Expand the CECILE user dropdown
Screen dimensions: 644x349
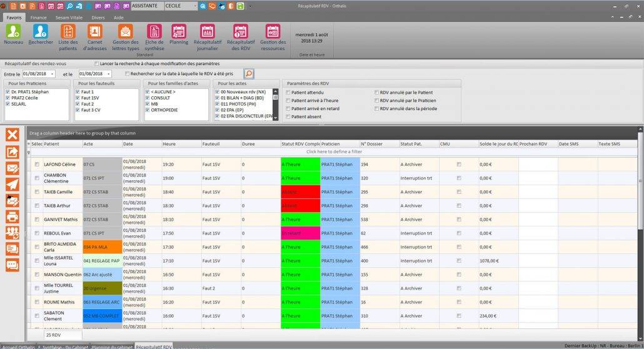coord(194,6)
